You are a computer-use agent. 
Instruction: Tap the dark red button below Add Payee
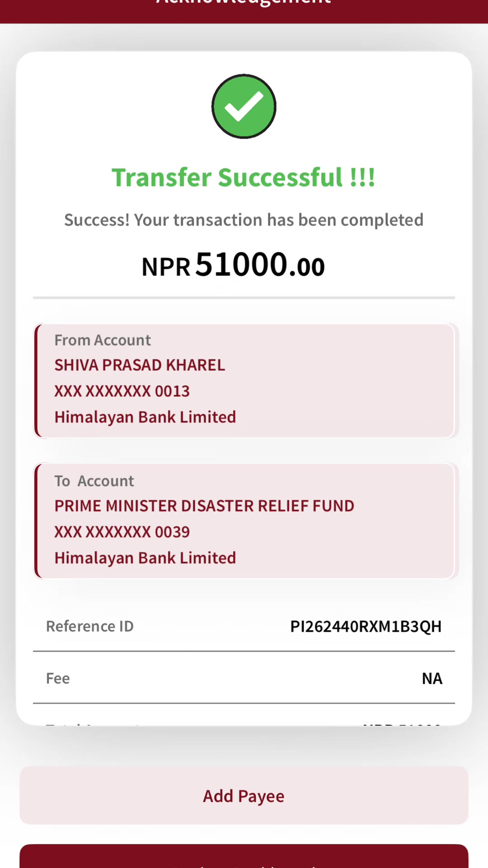244,856
